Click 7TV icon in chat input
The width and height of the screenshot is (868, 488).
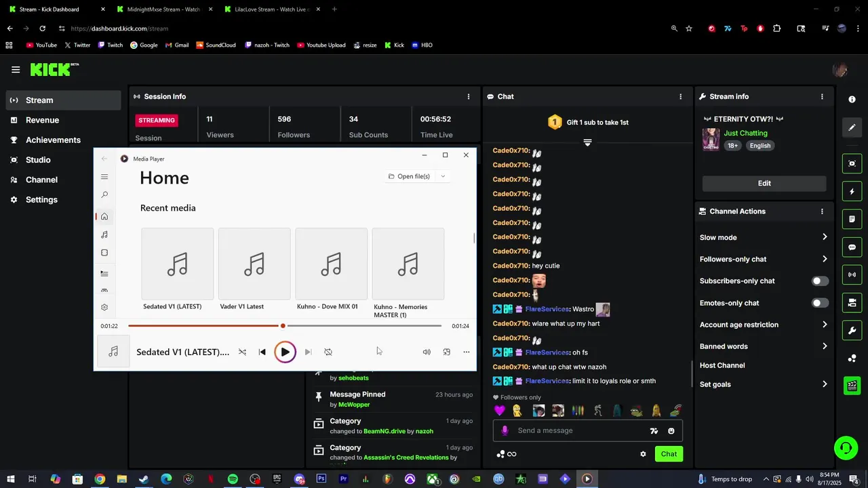(654, 430)
